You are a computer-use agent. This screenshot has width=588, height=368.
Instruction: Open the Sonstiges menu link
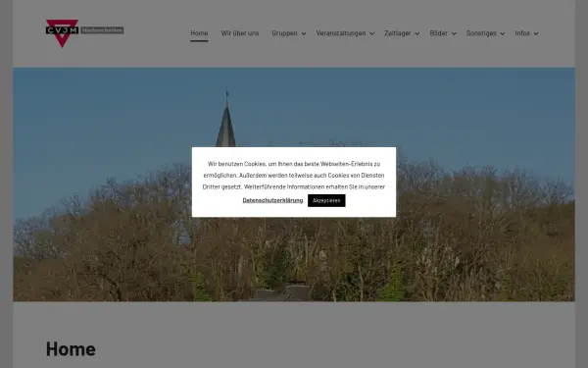click(x=481, y=33)
